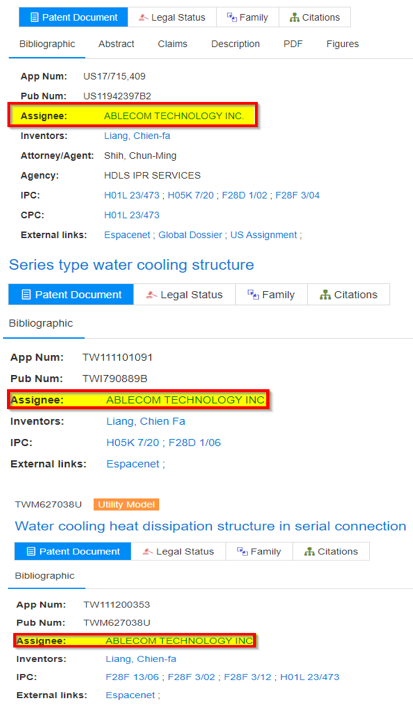Click IPC code F28F 13/06

(x=132, y=677)
